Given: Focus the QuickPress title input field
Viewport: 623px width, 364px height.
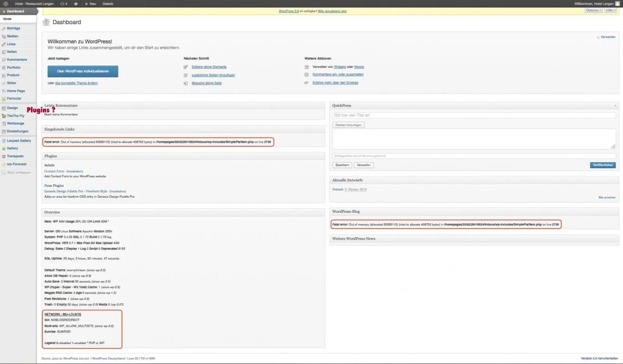Looking at the screenshot, I should [474, 115].
